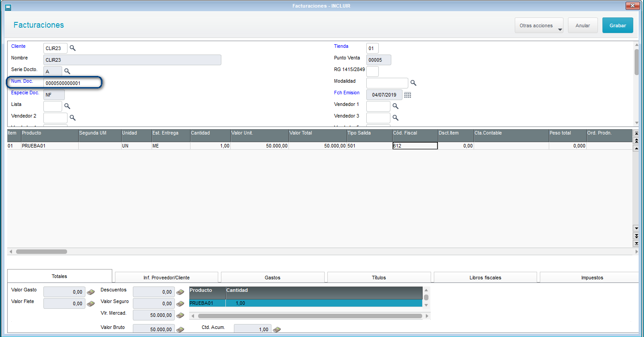Switch to Títulos tab
Image resolution: width=644 pixels, height=337 pixels.
(x=379, y=278)
